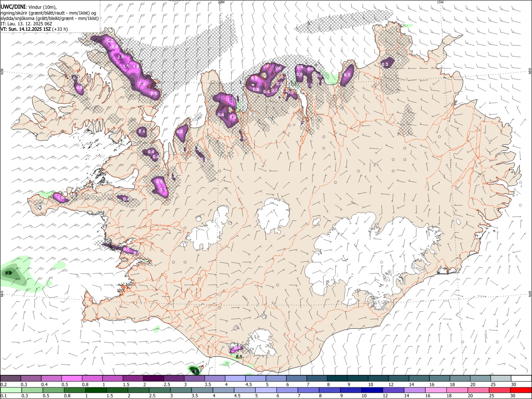Click the pure red swatch after 30
This screenshot has width=532, height=399.
[521, 390]
